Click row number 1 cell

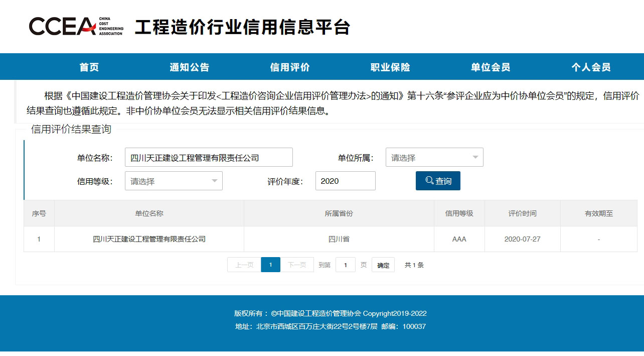39,239
